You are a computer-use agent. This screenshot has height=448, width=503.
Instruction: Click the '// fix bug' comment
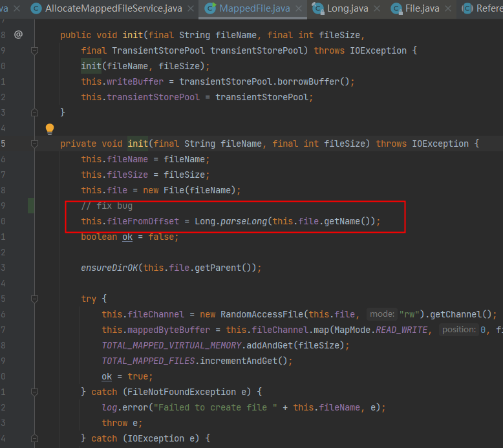click(x=107, y=206)
